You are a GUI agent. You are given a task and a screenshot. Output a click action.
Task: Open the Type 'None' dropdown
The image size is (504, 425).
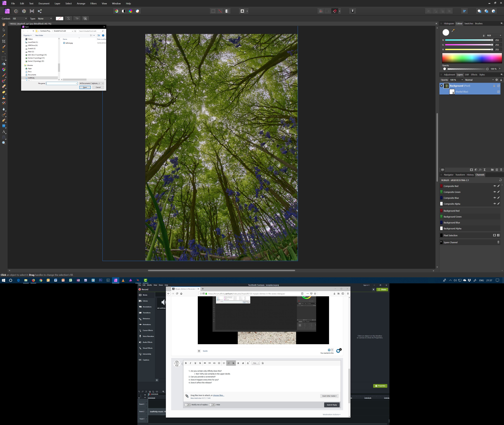(45, 18)
